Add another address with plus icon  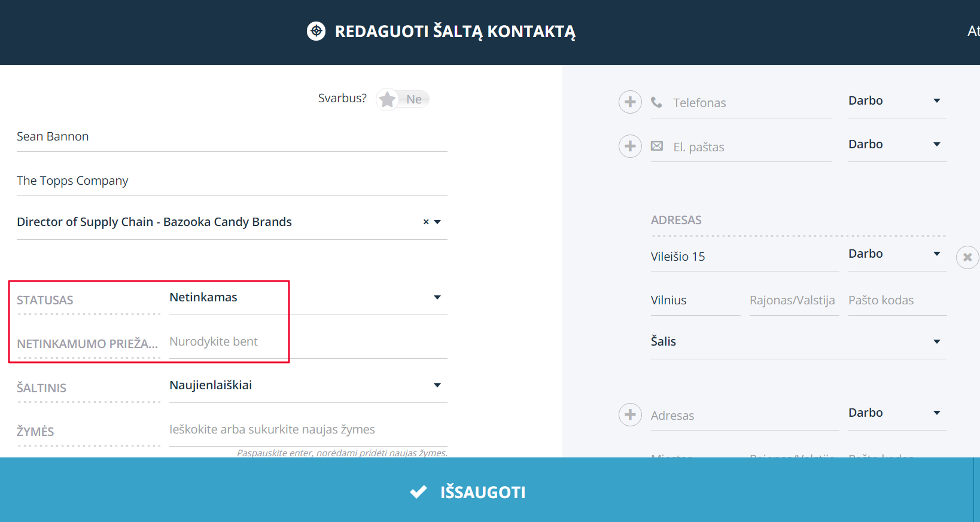coord(630,414)
